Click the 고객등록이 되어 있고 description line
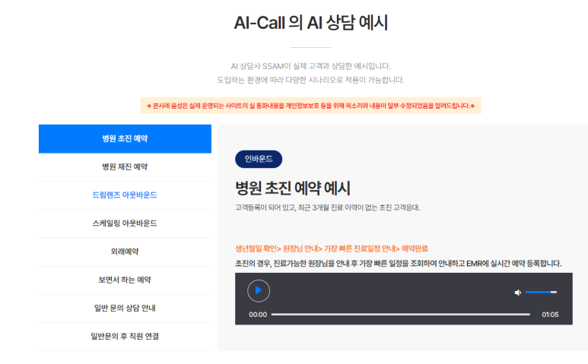 tap(327, 208)
